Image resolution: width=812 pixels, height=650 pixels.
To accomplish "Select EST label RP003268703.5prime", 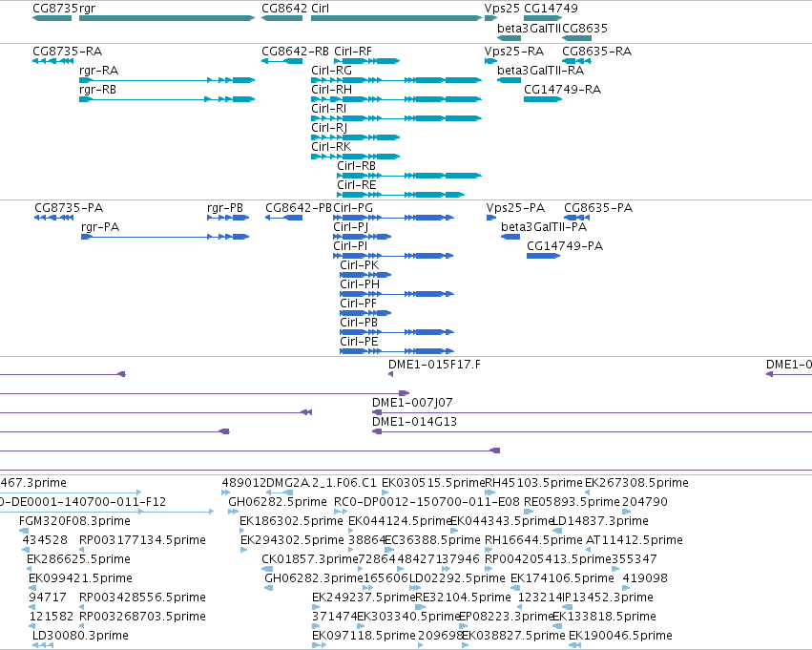I will (x=142, y=617).
